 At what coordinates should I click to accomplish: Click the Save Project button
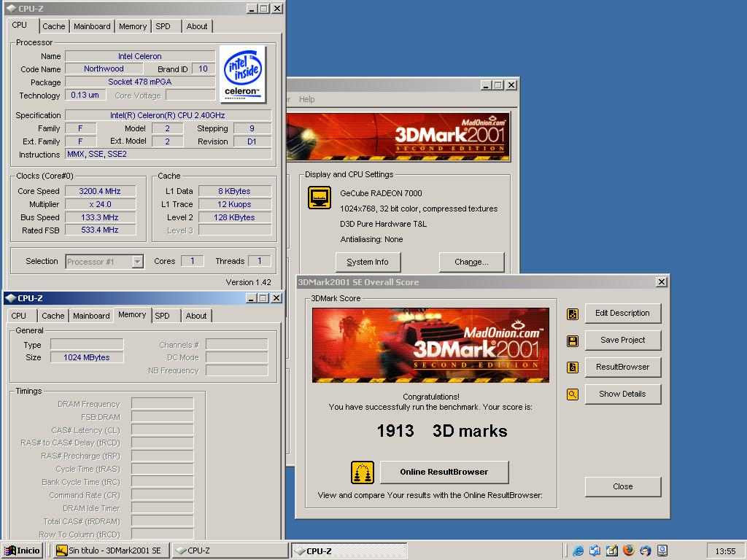tap(623, 340)
